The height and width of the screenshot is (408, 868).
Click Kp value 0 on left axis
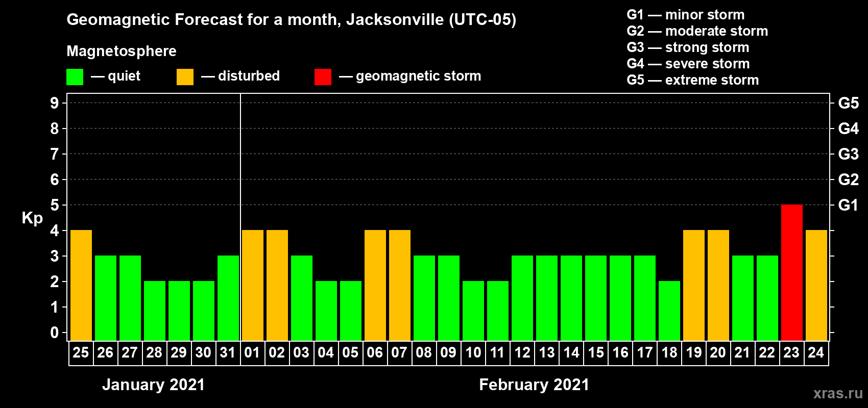tap(55, 333)
